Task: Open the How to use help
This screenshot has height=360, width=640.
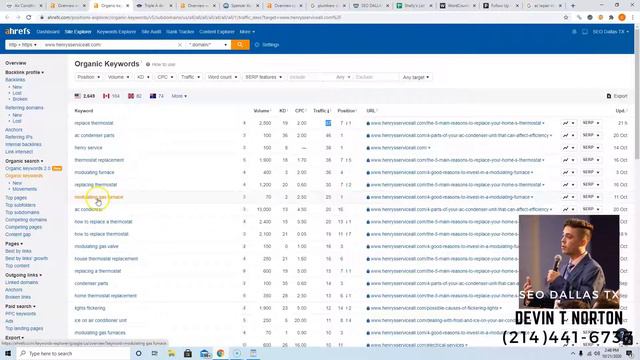Action: point(161,64)
